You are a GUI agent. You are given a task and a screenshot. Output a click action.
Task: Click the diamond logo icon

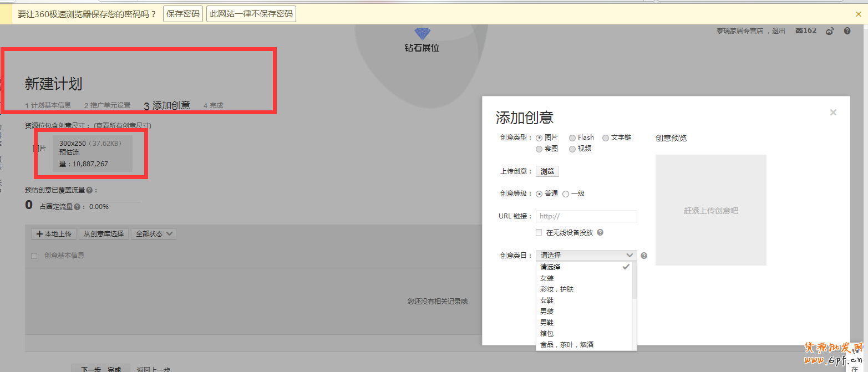coord(422,34)
